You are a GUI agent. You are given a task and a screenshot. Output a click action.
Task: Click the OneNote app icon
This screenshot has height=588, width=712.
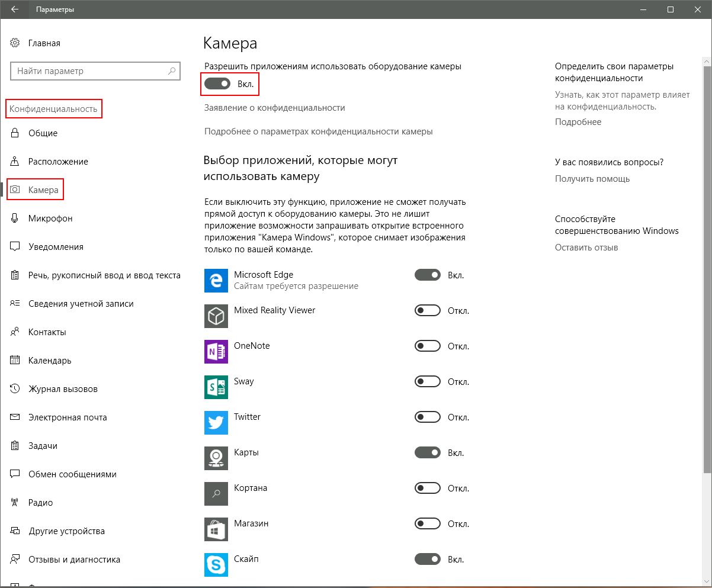[x=216, y=352]
